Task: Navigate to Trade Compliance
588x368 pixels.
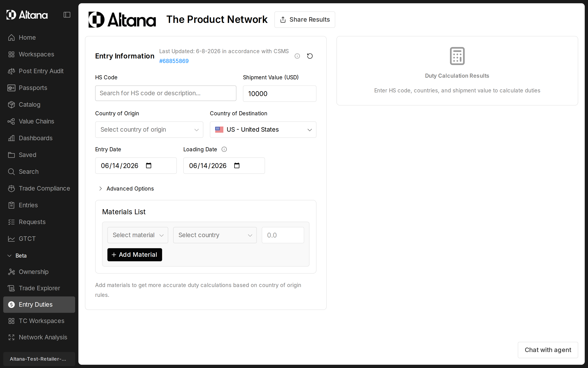Action: coord(39,189)
